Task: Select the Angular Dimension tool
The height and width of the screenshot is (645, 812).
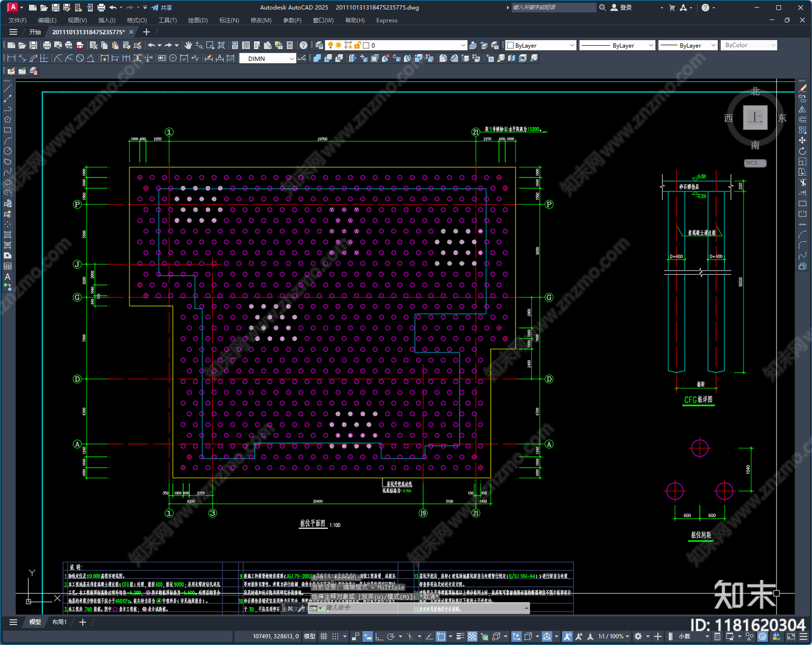Action: 90,58
